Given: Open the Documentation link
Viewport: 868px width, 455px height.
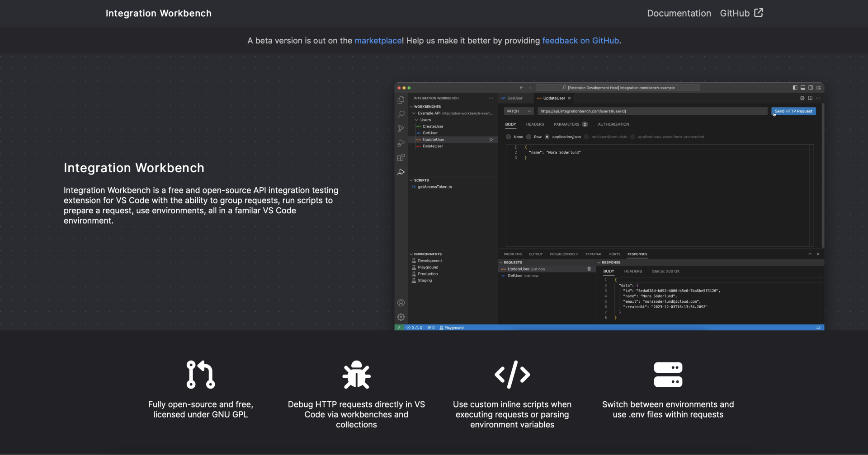Looking at the screenshot, I should [679, 14].
